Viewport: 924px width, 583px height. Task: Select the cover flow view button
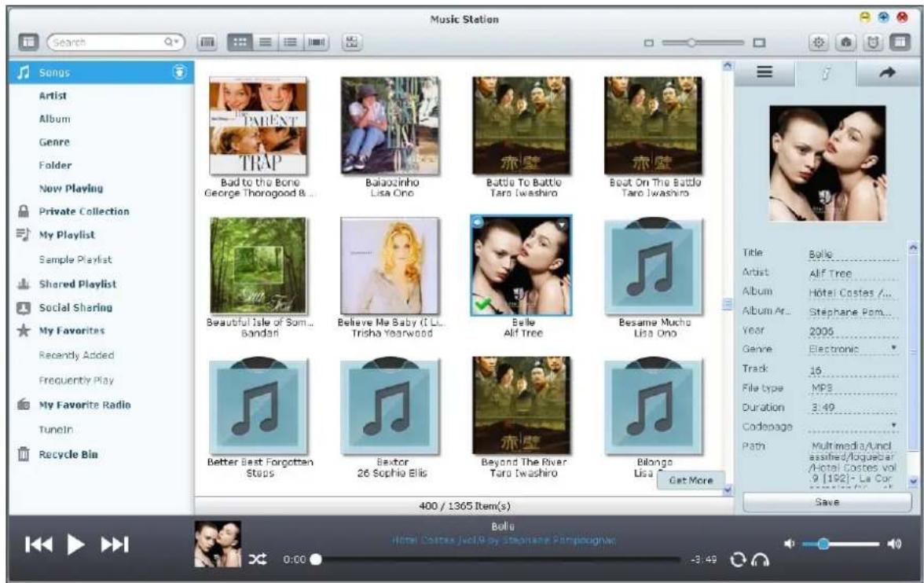[317, 42]
